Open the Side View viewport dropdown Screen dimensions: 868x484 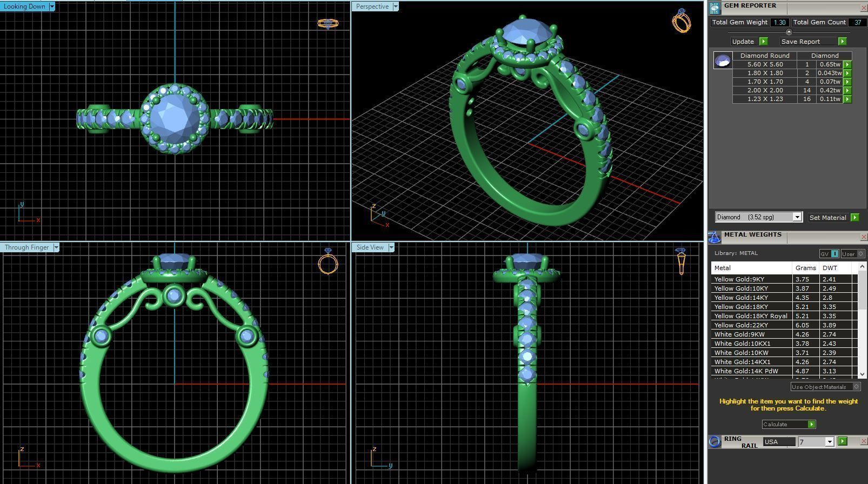coord(391,247)
